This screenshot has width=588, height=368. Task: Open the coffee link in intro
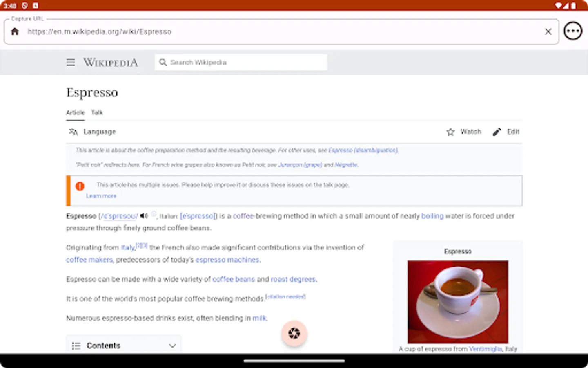tap(243, 216)
